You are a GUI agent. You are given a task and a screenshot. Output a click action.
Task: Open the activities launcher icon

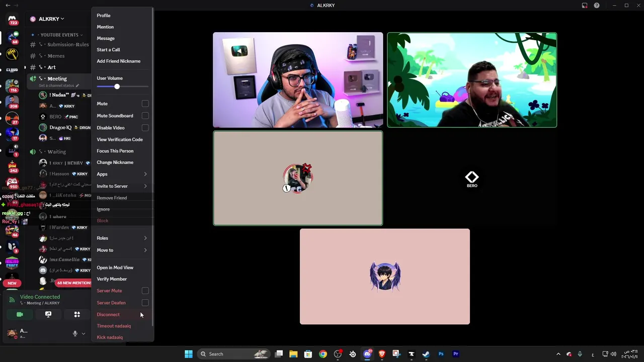point(77,314)
